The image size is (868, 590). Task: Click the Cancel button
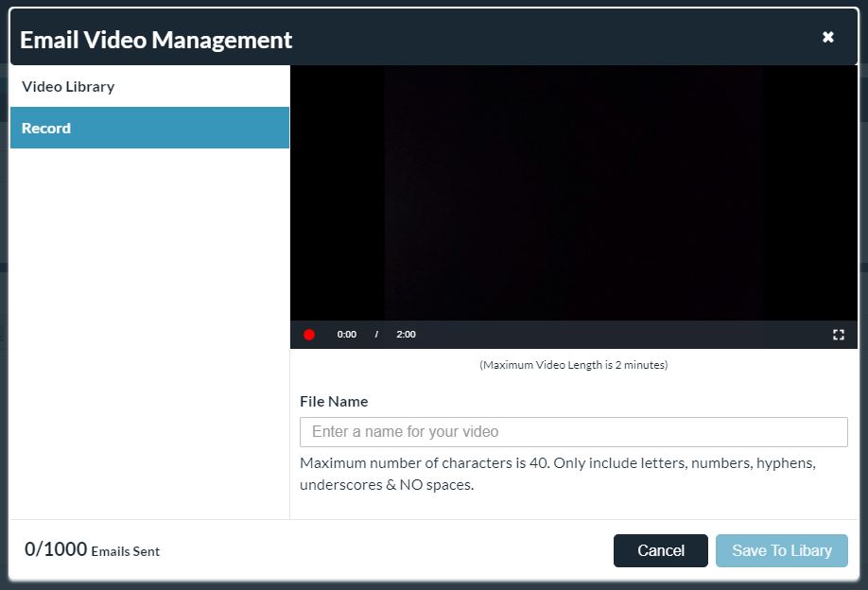click(x=660, y=550)
